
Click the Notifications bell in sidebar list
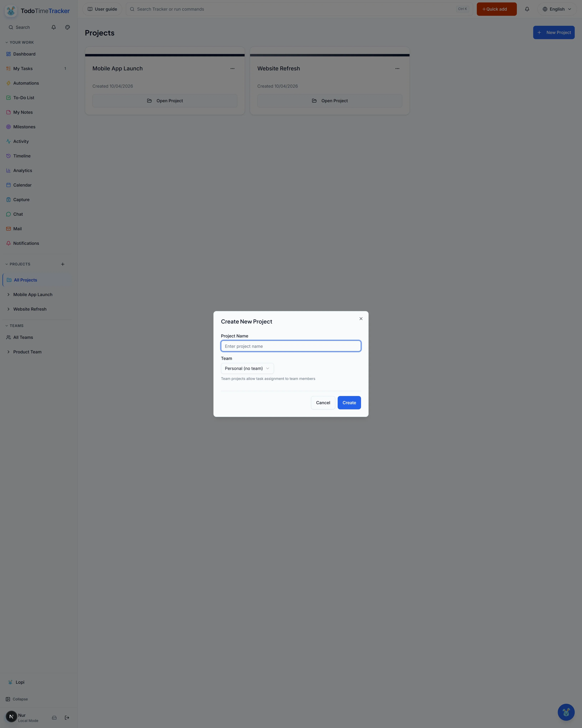point(8,243)
